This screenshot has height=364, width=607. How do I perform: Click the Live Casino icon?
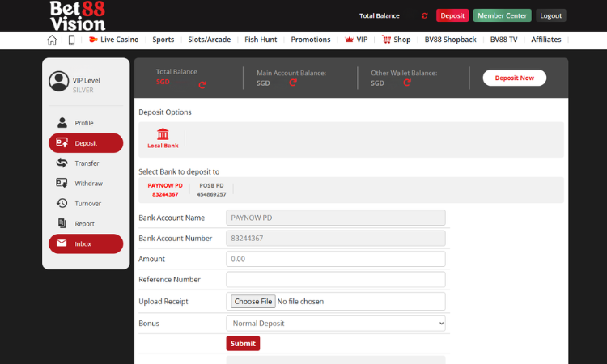coord(93,40)
